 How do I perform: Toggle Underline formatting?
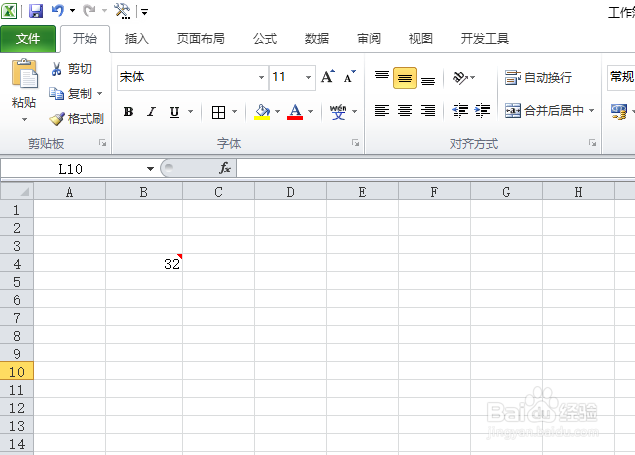175,111
